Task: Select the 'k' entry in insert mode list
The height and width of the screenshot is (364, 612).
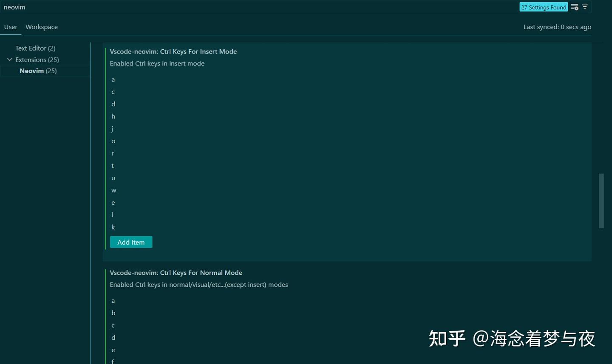Action: point(113,227)
